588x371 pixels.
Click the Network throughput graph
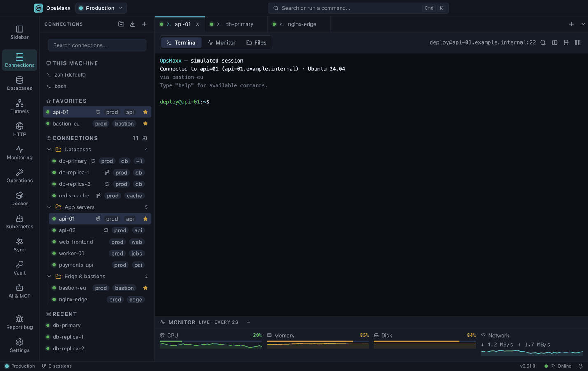coord(532,352)
